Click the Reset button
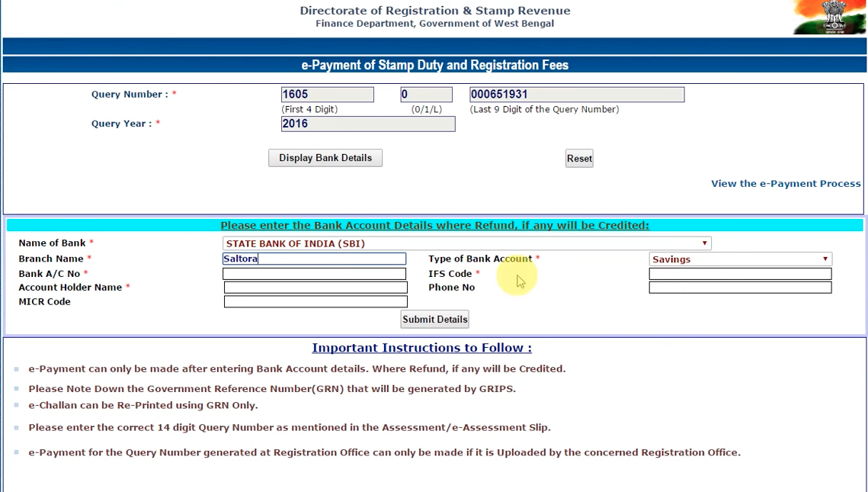 tap(579, 159)
